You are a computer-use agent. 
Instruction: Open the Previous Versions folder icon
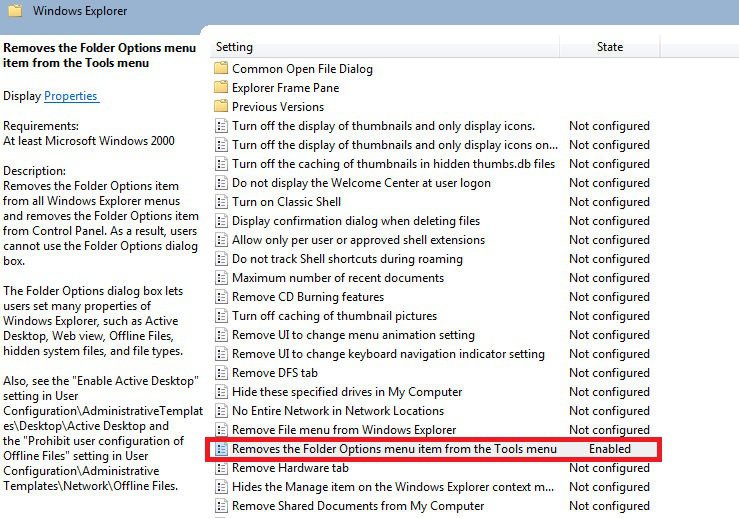(221, 107)
